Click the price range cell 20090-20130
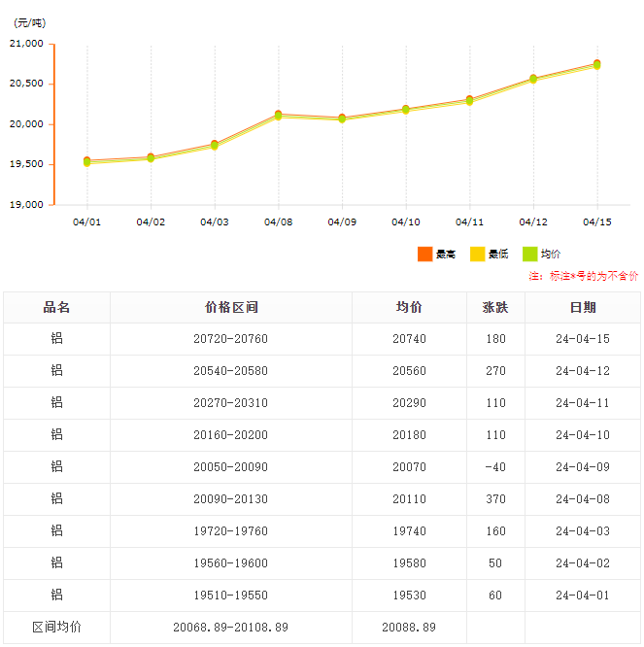This screenshot has height=647, width=644. tap(231, 499)
